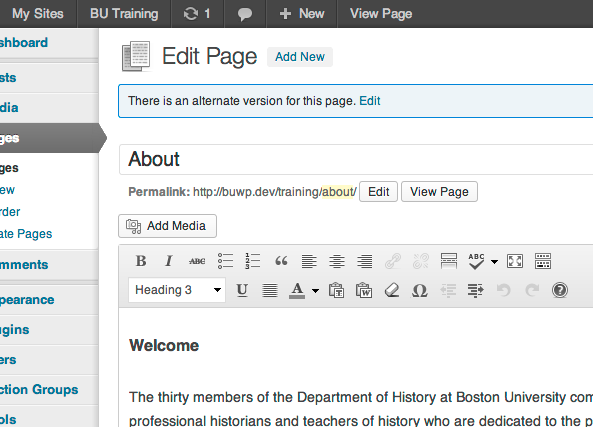The width and height of the screenshot is (593, 427).
Task: Paste from Word using clipboard icon
Action: tap(364, 290)
